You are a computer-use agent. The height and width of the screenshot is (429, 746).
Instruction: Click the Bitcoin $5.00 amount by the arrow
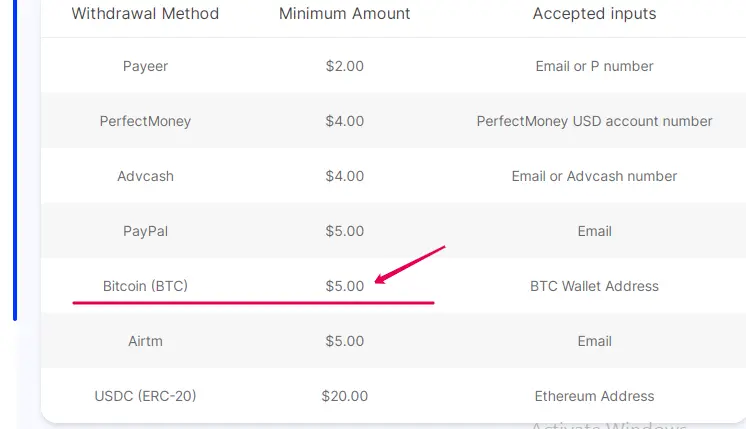coord(344,286)
